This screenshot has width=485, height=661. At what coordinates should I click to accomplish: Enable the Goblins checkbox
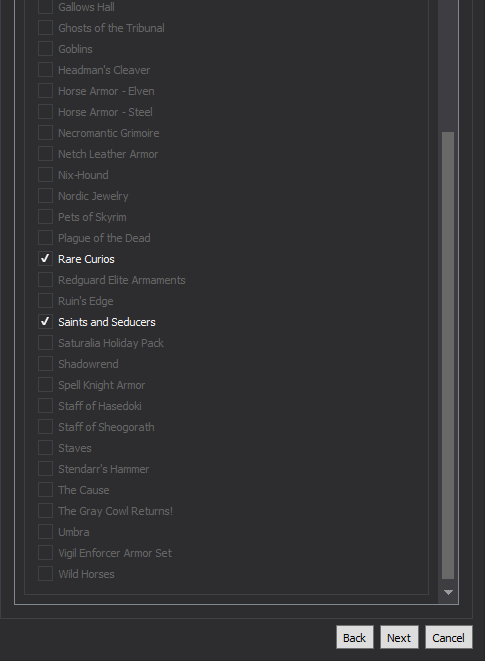point(45,48)
